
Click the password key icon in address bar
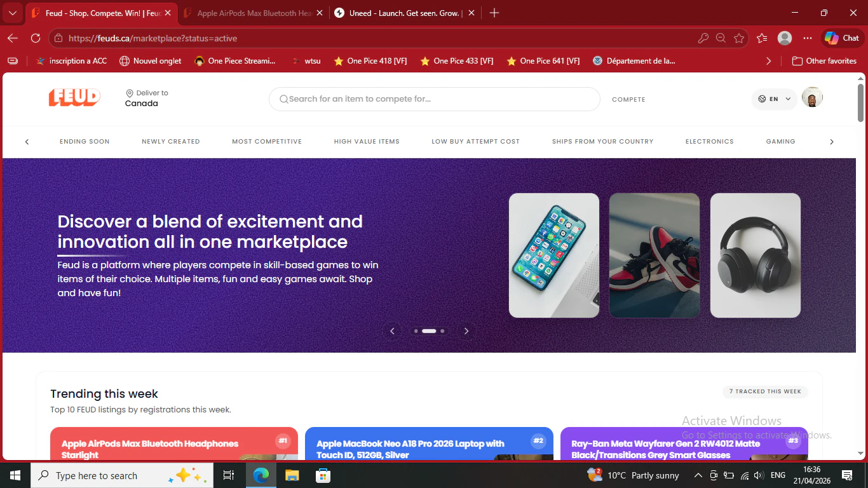point(703,38)
